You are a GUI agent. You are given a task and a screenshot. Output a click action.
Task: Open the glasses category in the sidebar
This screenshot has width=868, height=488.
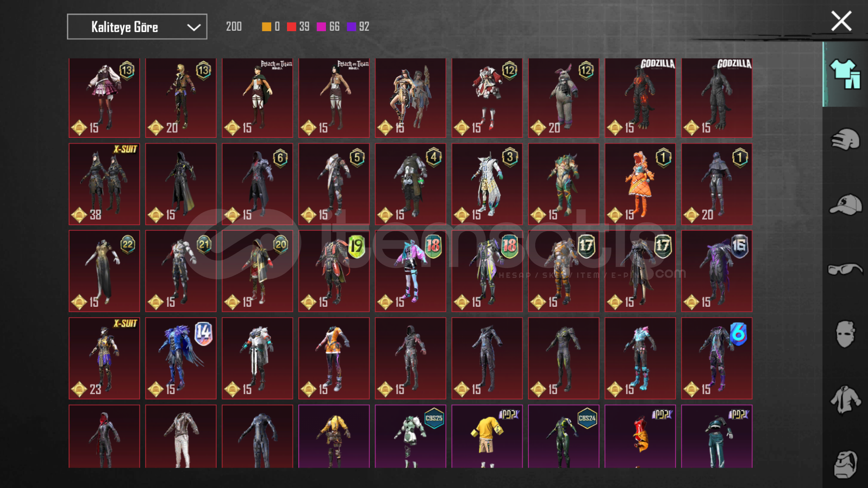844,269
